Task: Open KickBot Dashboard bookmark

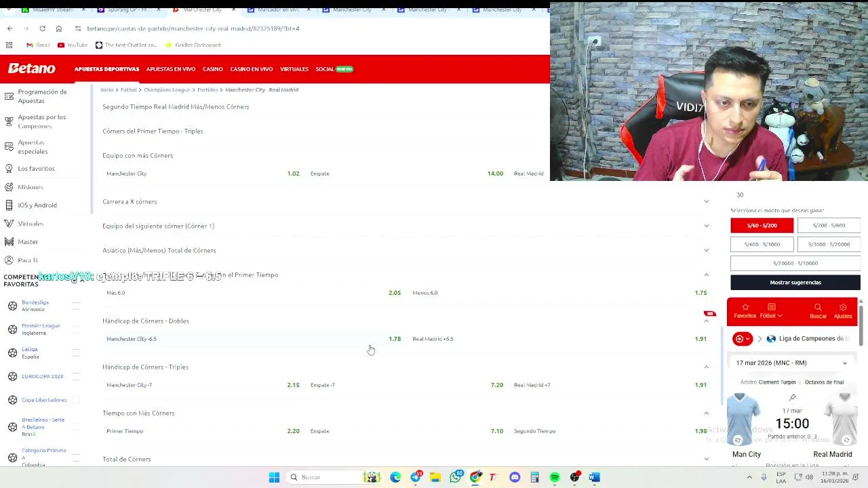Action: coord(193,45)
